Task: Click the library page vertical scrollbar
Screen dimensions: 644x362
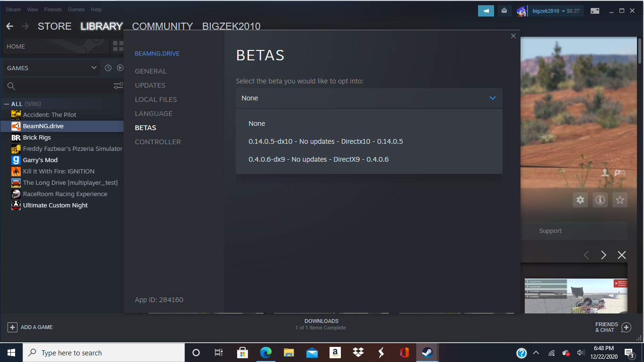Action: 640,50
